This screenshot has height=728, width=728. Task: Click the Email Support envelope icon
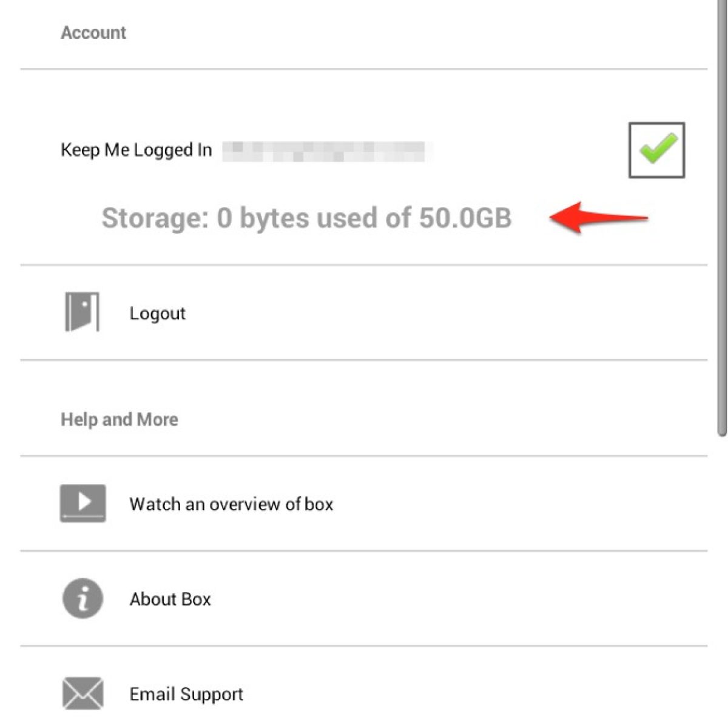83,693
